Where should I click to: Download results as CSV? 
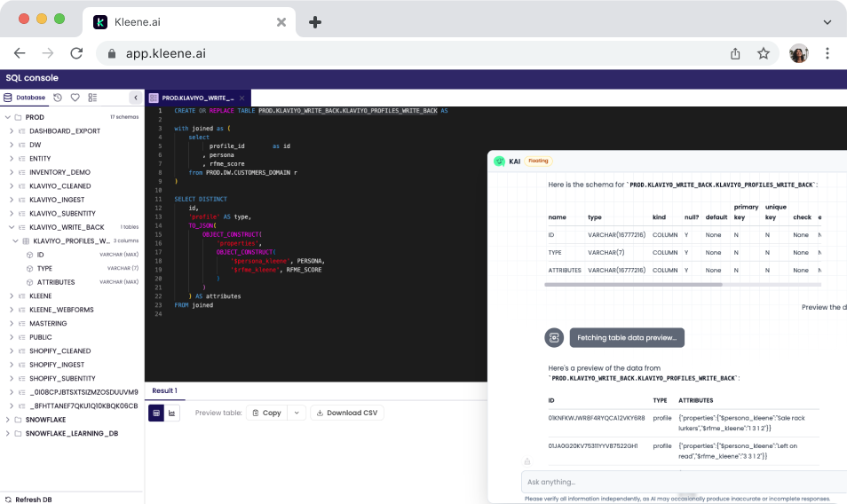click(x=347, y=413)
